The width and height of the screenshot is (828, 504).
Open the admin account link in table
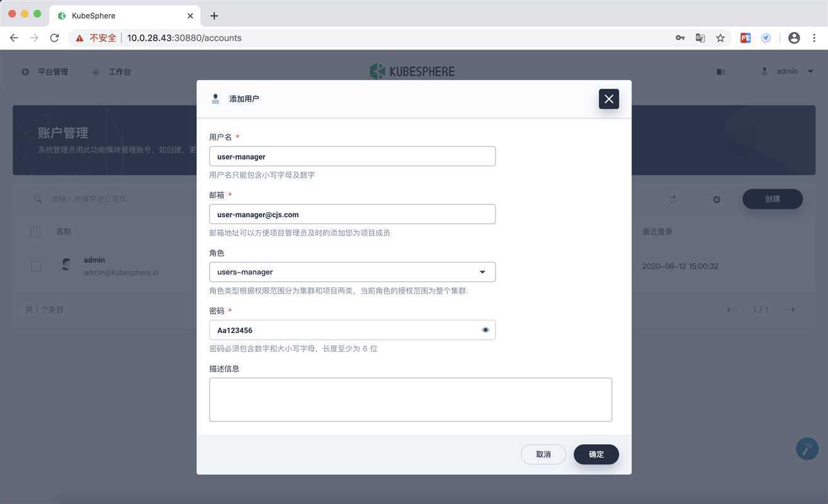(94, 260)
